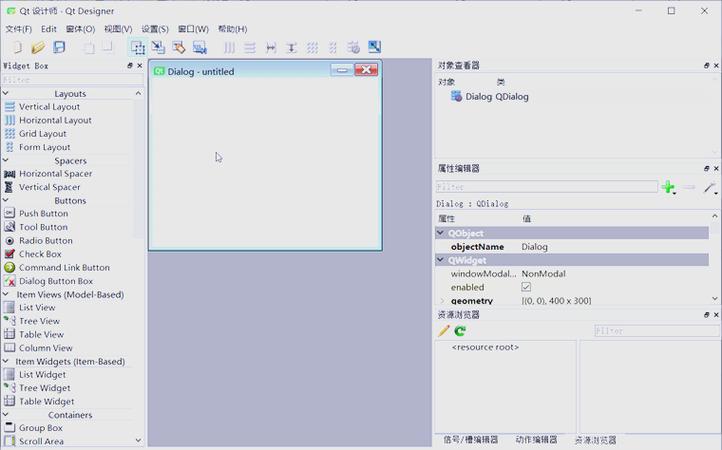Select the <resource root> tree item
722x450 pixels.
point(485,347)
